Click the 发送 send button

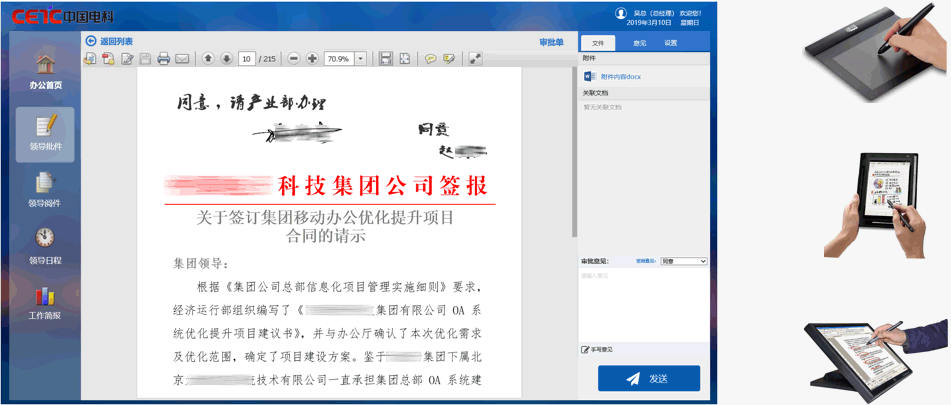pos(649,379)
